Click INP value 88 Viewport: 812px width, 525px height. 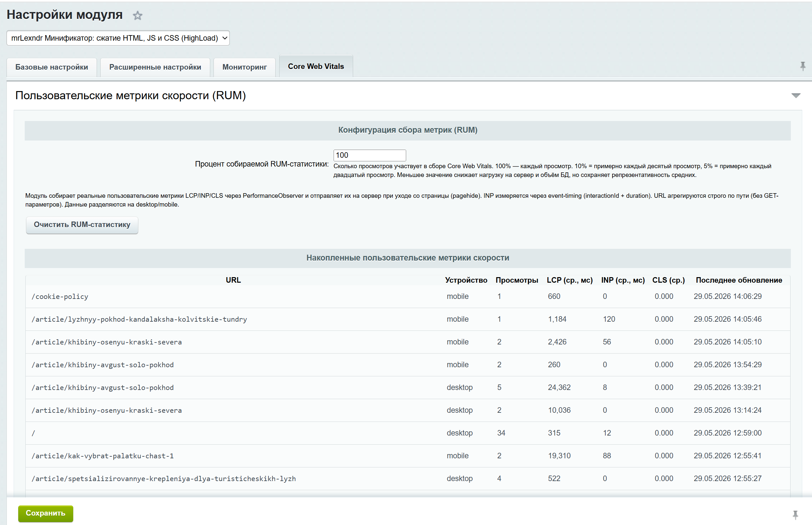point(607,456)
